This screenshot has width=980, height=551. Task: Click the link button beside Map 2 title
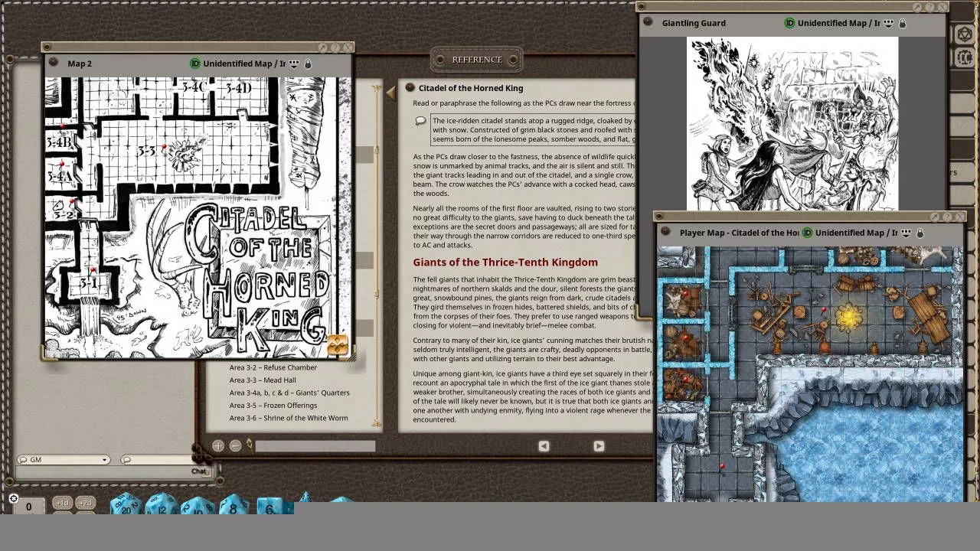(x=54, y=63)
